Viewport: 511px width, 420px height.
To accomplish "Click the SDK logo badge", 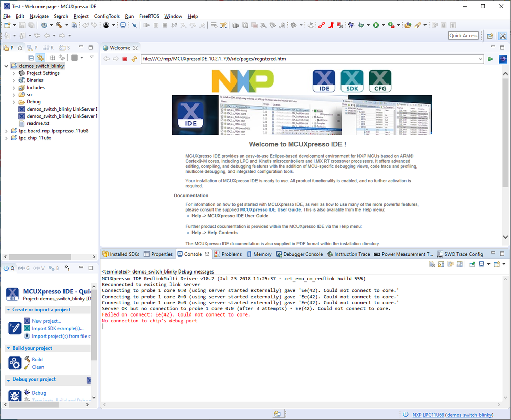I will (352, 81).
